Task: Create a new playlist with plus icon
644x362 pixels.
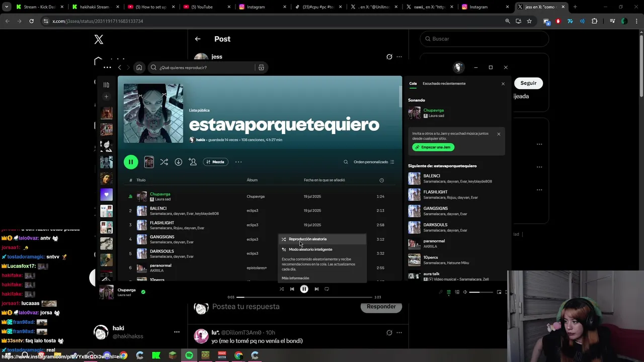Action: tap(106, 97)
